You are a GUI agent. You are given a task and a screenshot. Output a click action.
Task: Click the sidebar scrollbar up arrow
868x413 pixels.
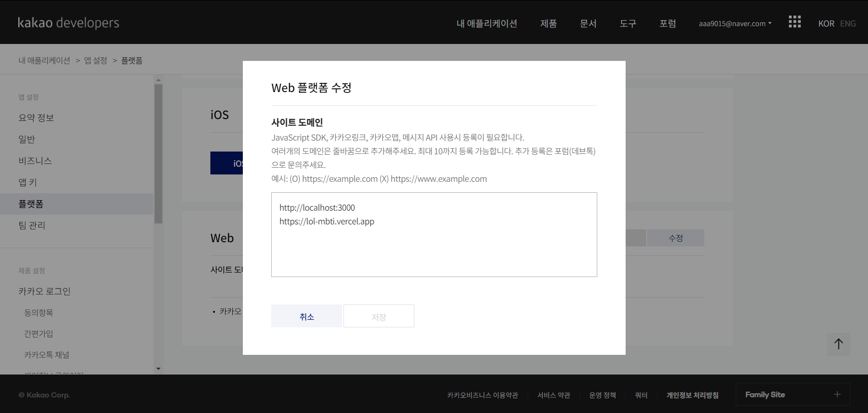tap(158, 80)
